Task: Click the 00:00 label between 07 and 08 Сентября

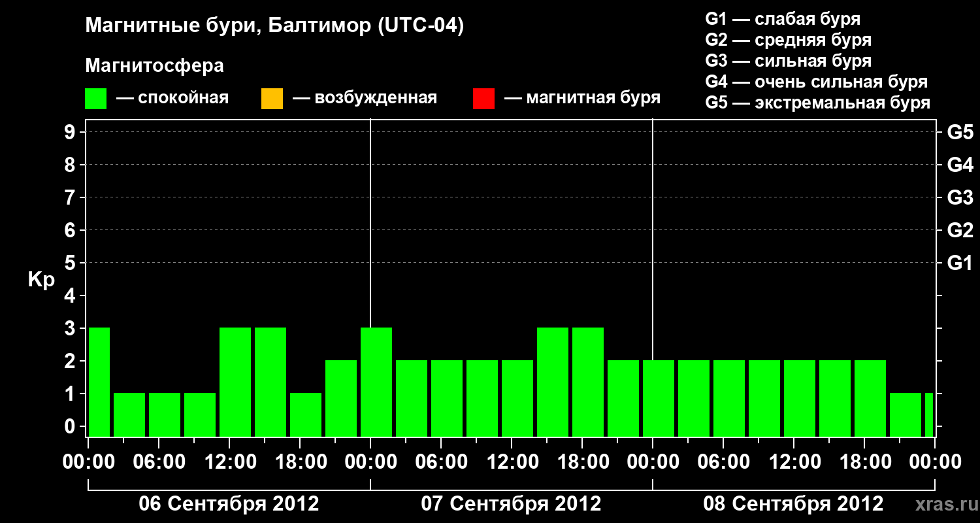Action: click(x=653, y=462)
